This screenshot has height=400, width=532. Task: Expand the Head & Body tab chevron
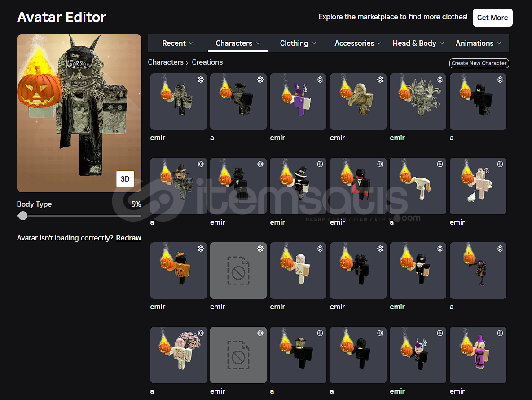click(442, 44)
